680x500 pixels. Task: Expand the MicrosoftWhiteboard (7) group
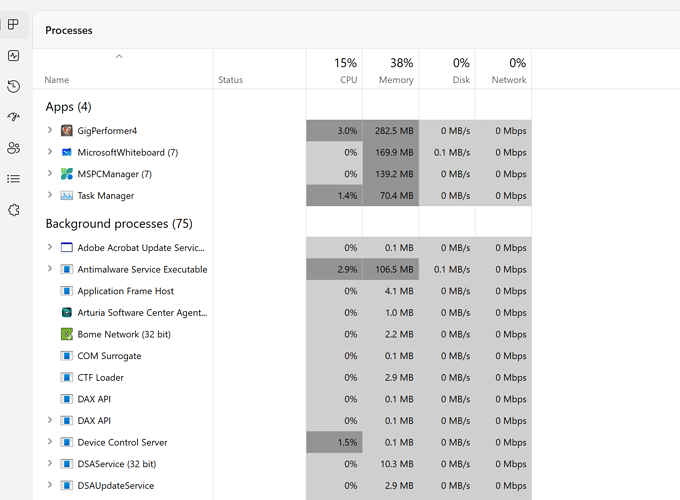tap(49, 151)
